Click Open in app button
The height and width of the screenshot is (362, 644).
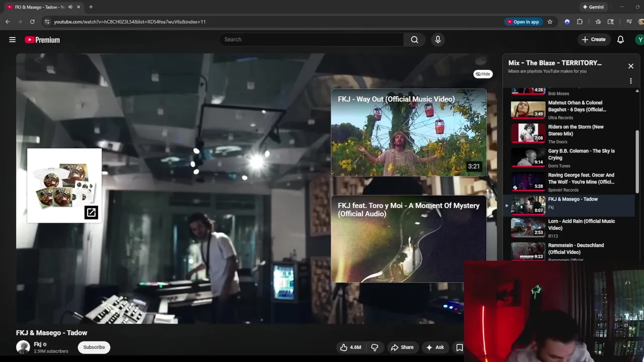[523, 22]
